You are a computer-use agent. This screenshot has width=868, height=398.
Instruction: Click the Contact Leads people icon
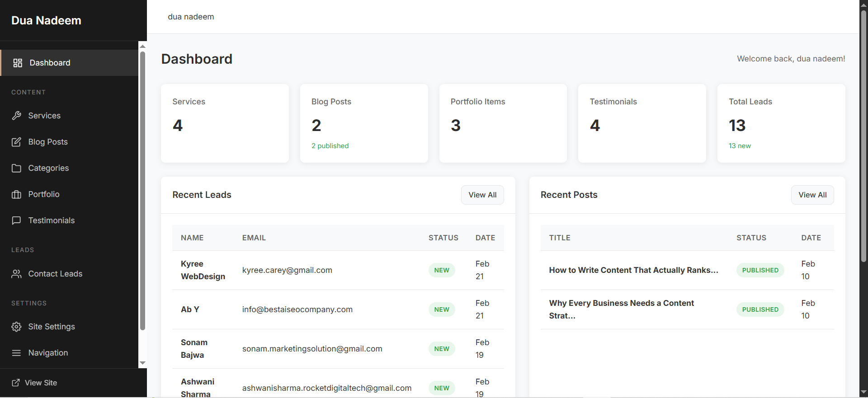[x=17, y=274]
